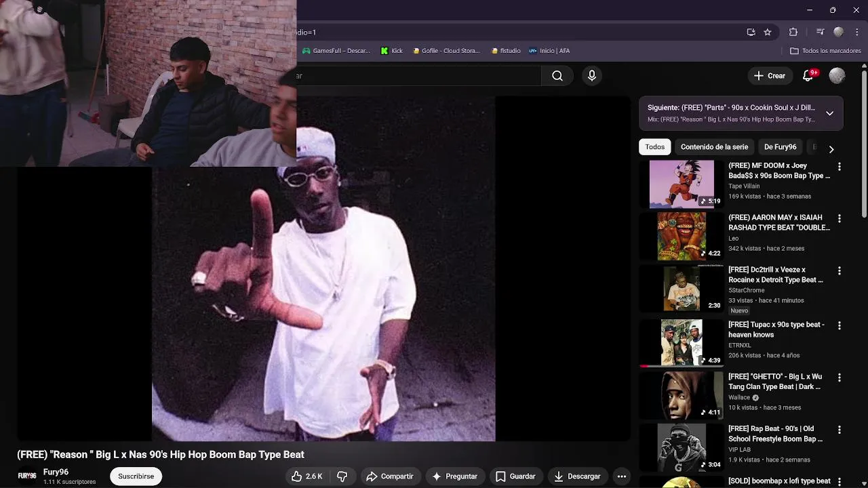This screenshot has width=868, height=488.
Task: Open GamesFull bookmark
Action: tap(336, 51)
